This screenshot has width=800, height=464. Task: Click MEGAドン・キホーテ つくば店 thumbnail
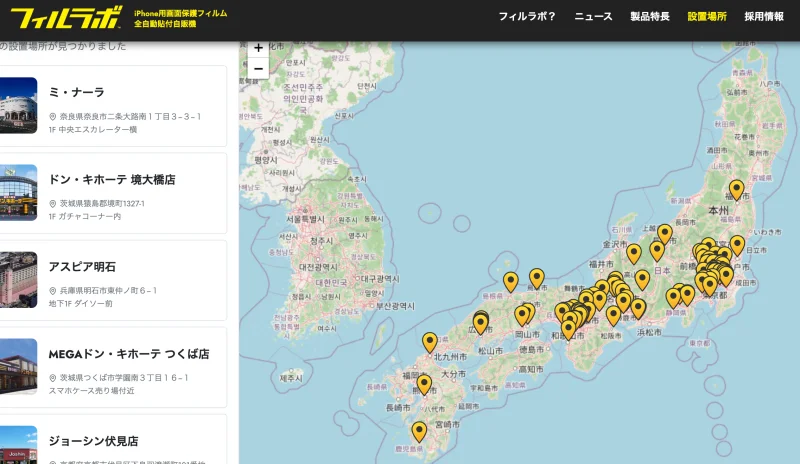coord(18,367)
